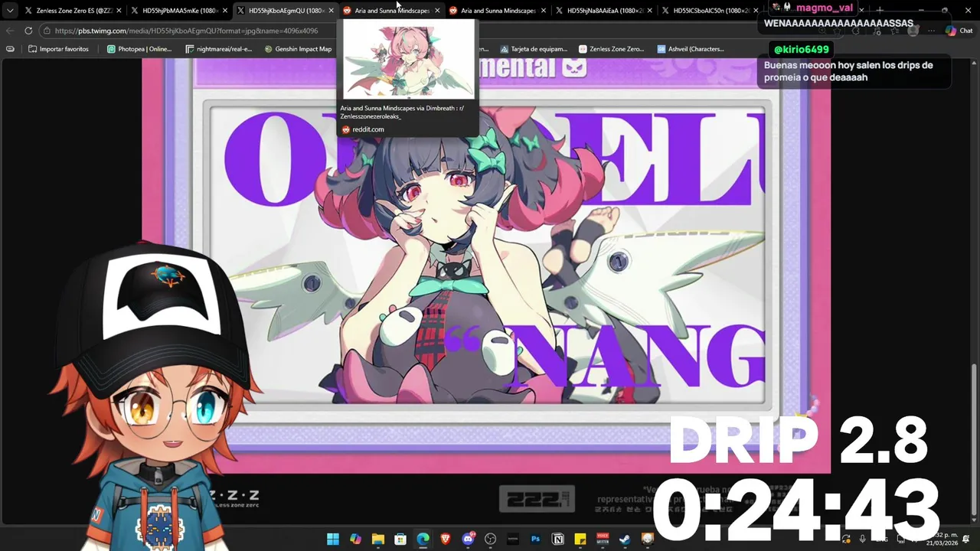Launch Brave browser from the taskbar
This screenshot has width=980, height=551.
click(x=446, y=539)
